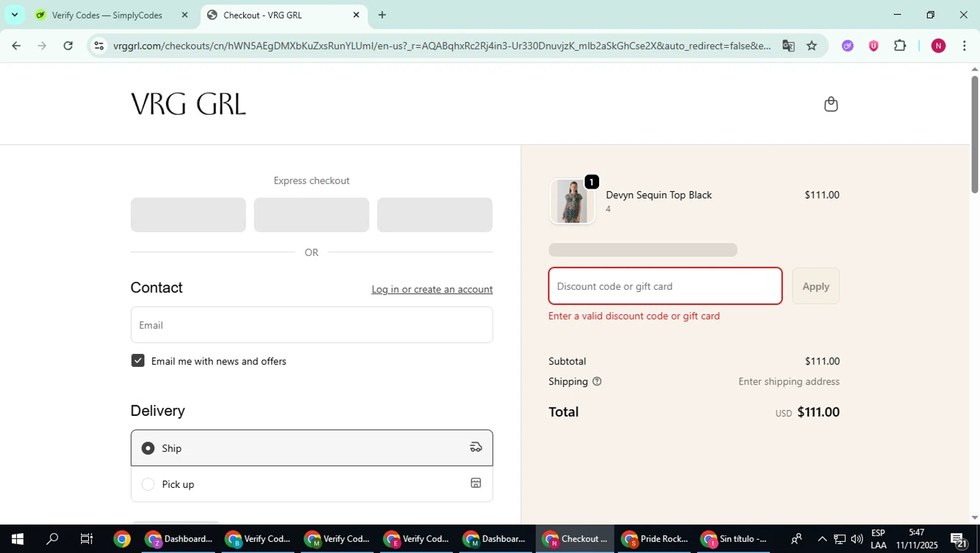Screen dimensions: 980x553
Task: Click Log in or create an account
Action: [x=432, y=289]
